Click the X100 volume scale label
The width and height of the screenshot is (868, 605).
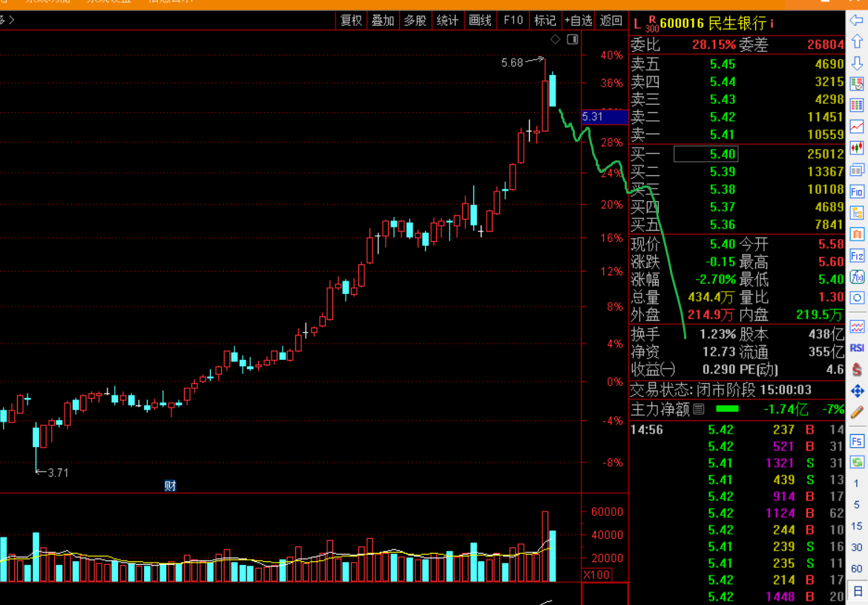596,575
